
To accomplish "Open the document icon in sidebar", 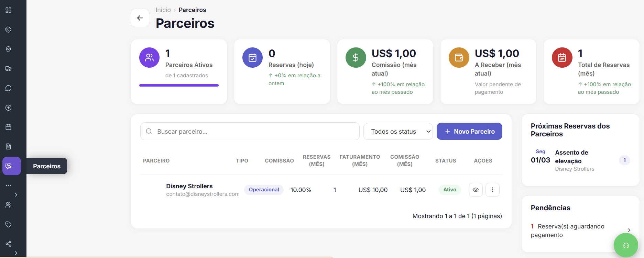I will point(9,146).
